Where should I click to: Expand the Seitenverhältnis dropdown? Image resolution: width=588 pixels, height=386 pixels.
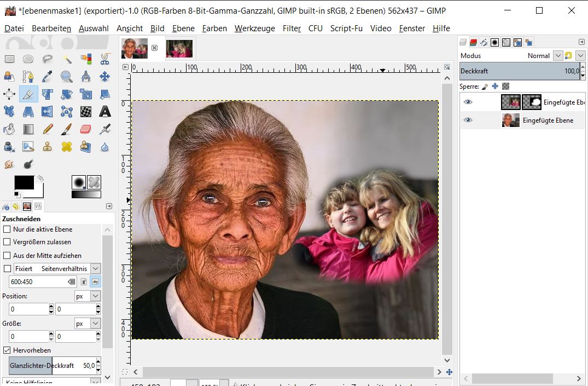click(x=95, y=268)
